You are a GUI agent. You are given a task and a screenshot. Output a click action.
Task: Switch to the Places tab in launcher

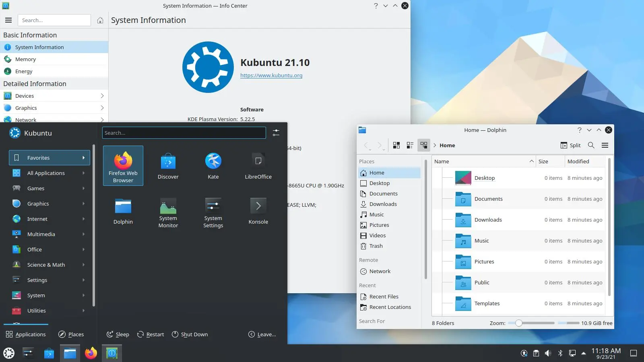click(71, 334)
